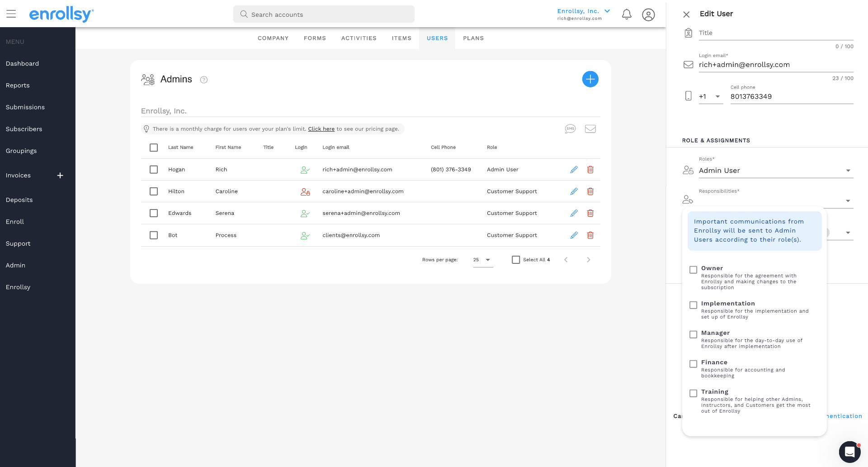Click the Admins help question icon
Image resolution: width=868 pixels, height=467 pixels.
coord(204,80)
